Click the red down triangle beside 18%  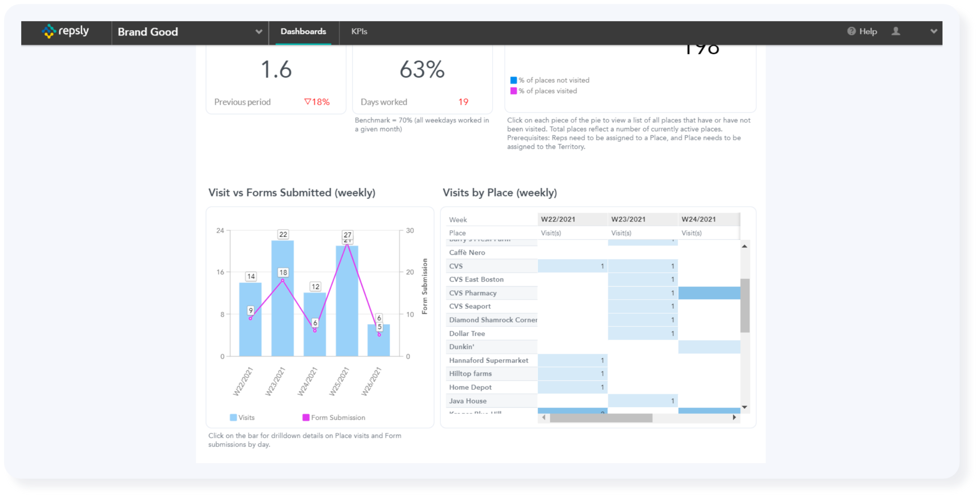pos(307,102)
